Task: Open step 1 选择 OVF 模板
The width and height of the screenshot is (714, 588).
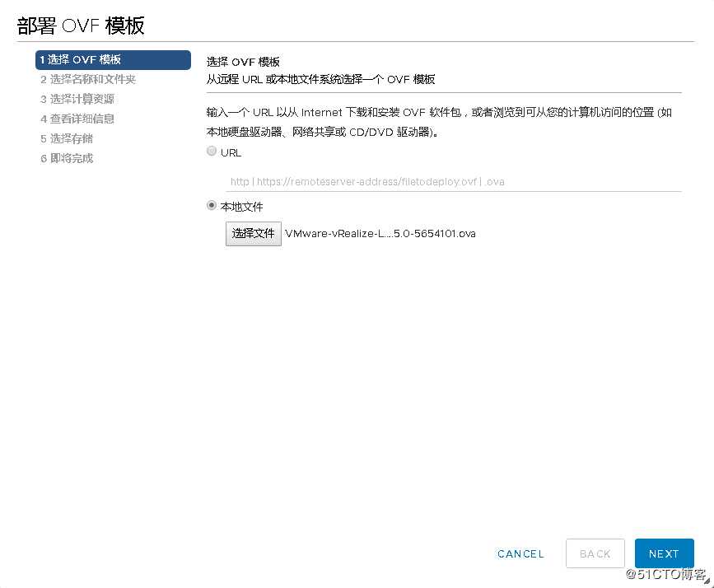Action: [113, 59]
